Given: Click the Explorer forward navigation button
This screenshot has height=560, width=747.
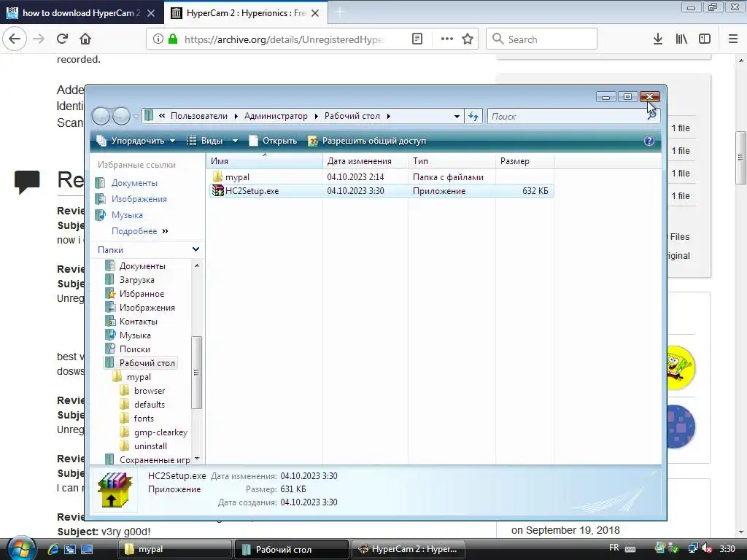Looking at the screenshot, I should click(121, 116).
